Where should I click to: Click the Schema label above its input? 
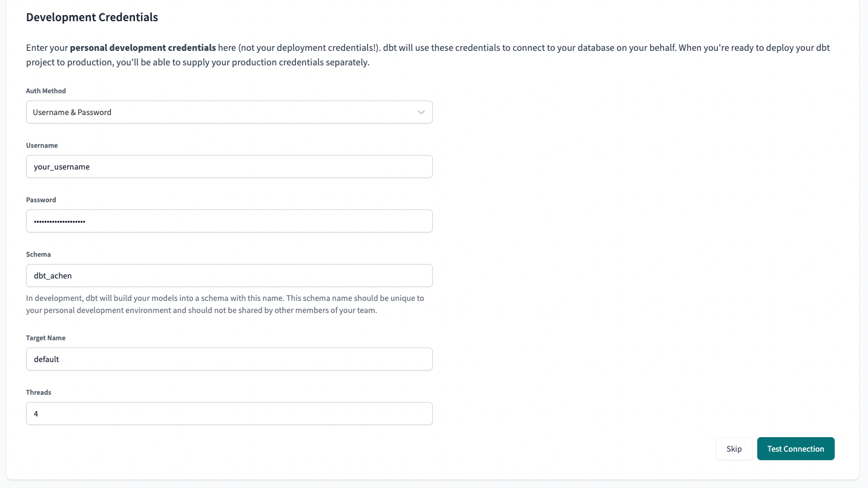pos(38,254)
